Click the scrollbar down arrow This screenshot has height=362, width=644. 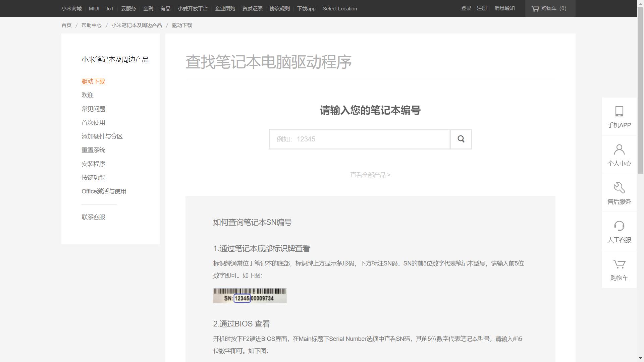click(641, 358)
